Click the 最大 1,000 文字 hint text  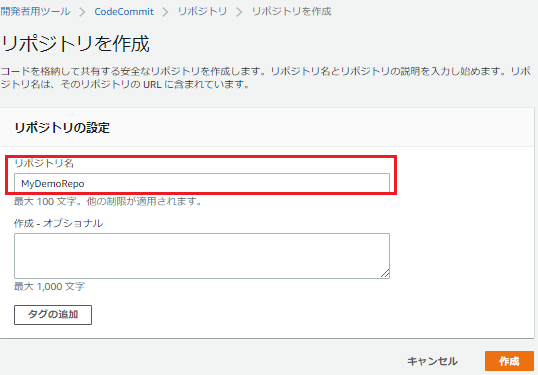click(x=49, y=286)
